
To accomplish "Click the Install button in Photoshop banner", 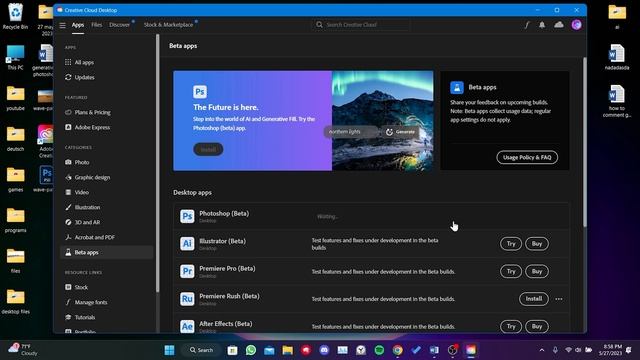I will [x=208, y=149].
